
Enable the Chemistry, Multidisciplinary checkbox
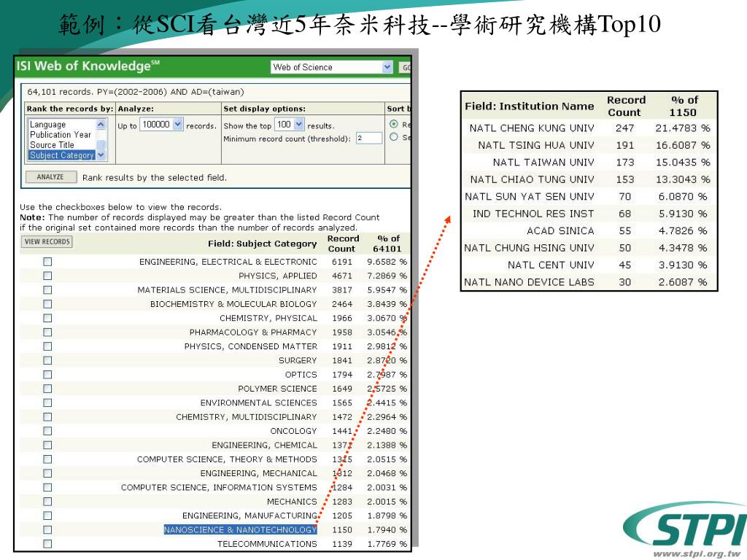click(47, 416)
